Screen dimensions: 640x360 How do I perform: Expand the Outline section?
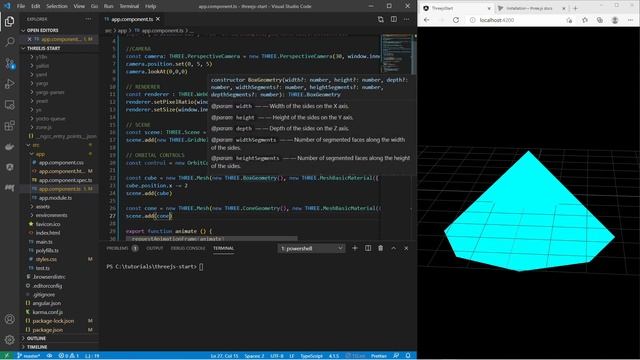coord(36,338)
